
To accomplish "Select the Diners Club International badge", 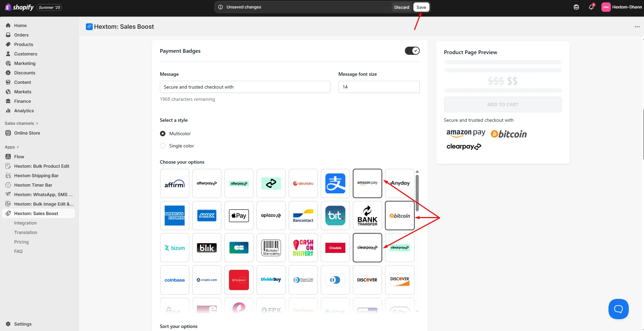I will coord(303,280).
